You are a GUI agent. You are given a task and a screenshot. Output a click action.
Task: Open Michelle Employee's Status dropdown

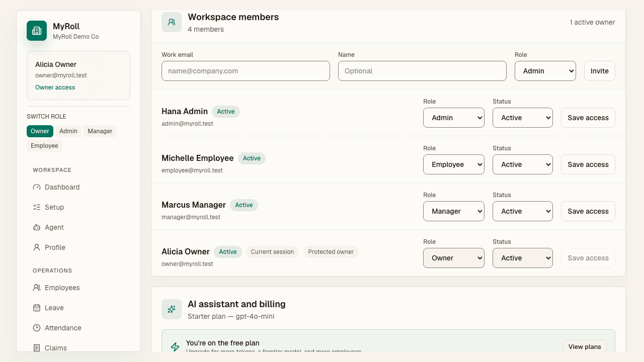point(523,164)
